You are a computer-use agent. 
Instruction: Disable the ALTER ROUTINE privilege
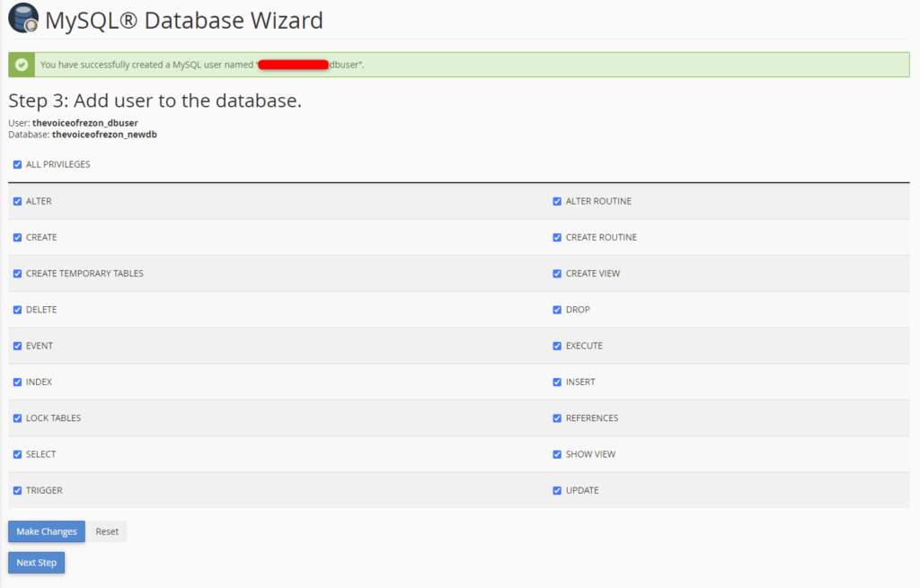[x=557, y=201]
